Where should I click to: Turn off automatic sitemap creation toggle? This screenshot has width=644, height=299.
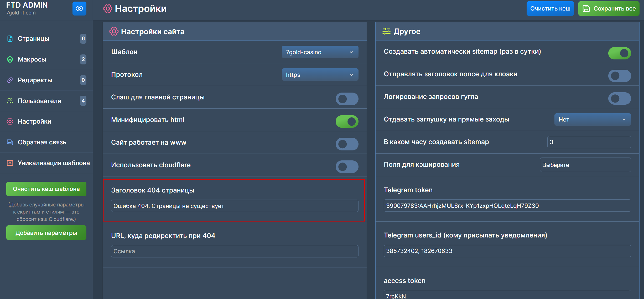tap(619, 53)
